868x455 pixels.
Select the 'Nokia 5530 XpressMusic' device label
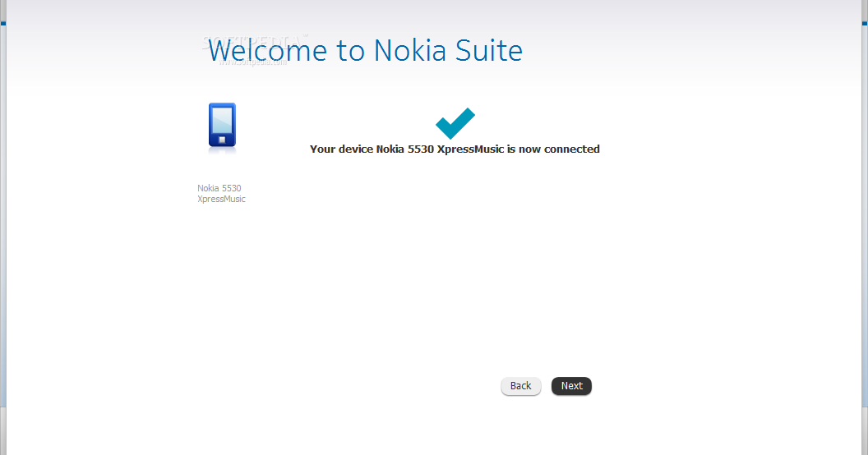(221, 194)
